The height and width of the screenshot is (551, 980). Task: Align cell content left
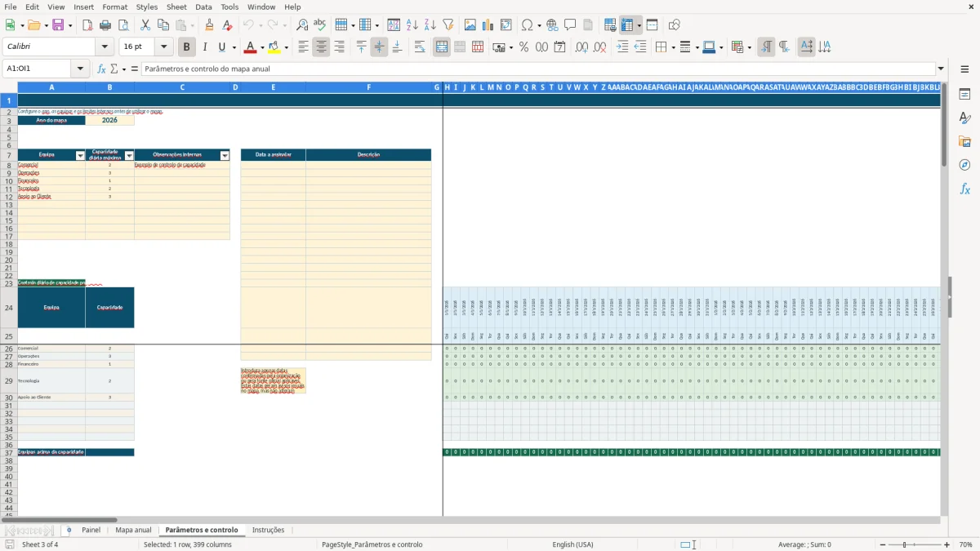[x=303, y=47]
